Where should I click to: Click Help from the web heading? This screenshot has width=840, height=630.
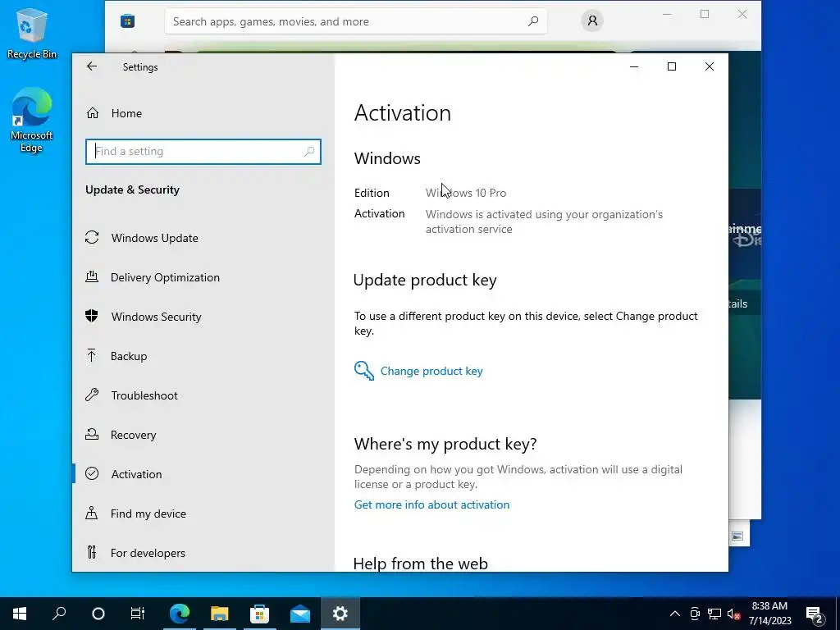421,564
